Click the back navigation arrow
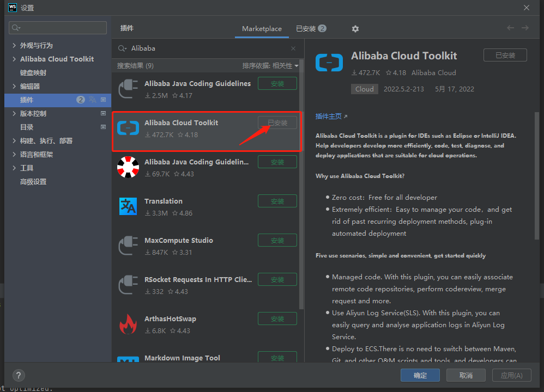The image size is (544, 392). 510,28
